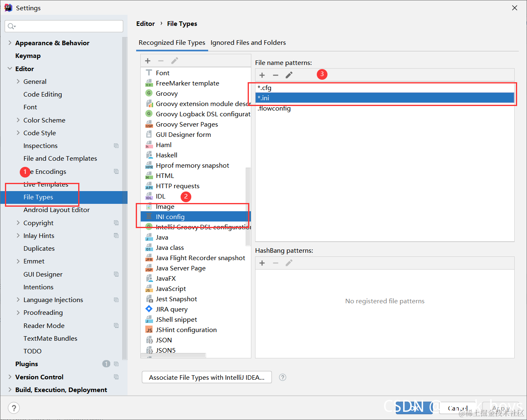Select the *.cfg pattern
The image size is (527, 420).
[x=385, y=88]
